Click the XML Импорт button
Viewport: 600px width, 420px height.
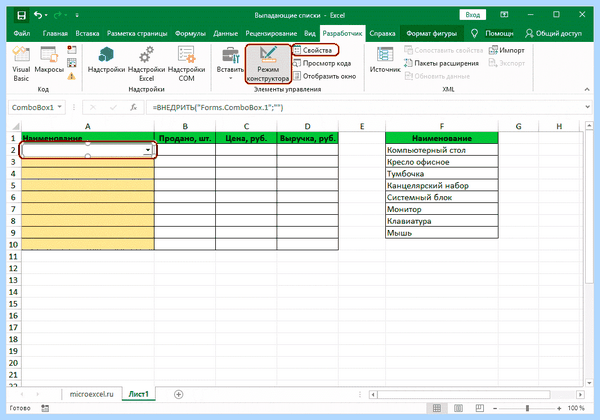pos(507,50)
